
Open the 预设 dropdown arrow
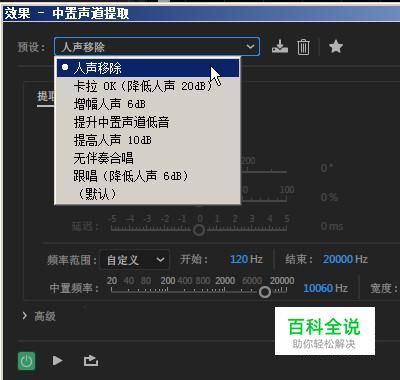point(250,46)
